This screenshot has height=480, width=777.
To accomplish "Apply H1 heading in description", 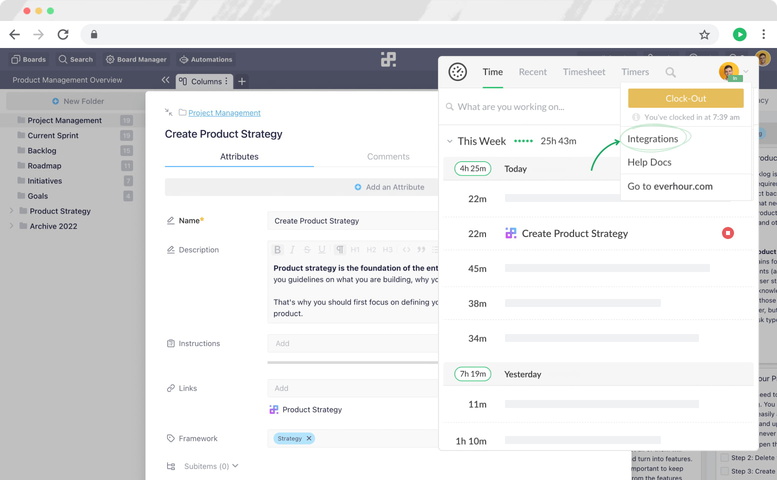I will [x=355, y=250].
